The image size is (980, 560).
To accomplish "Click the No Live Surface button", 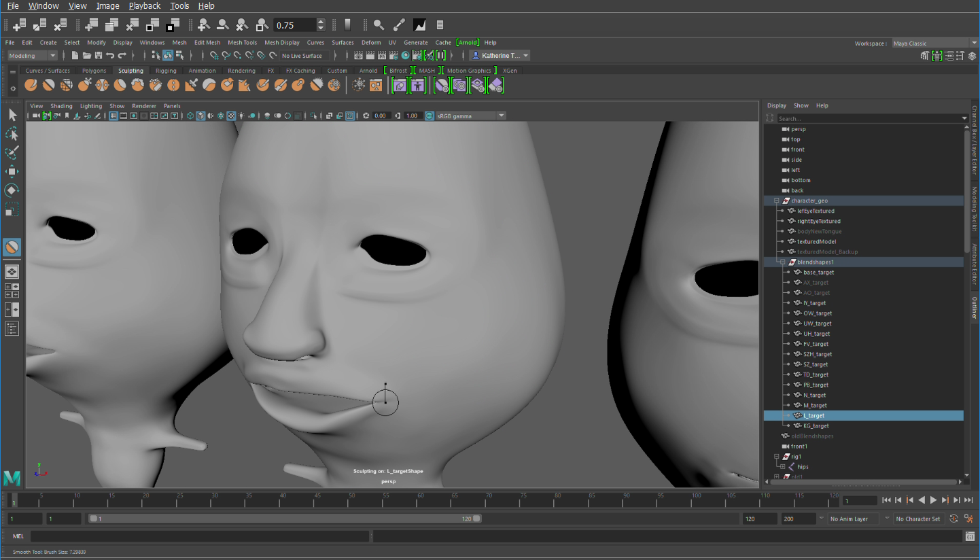I will [x=304, y=55].
